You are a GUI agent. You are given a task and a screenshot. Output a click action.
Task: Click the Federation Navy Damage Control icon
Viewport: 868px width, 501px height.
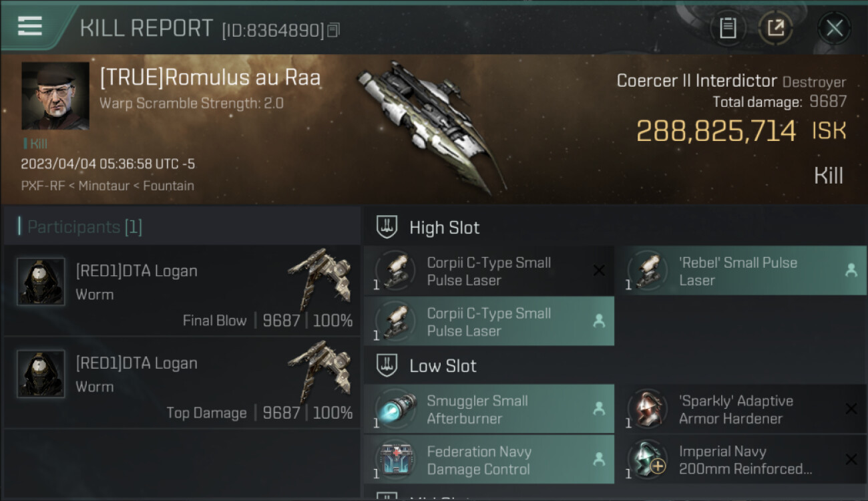click(x=395, y=460)
